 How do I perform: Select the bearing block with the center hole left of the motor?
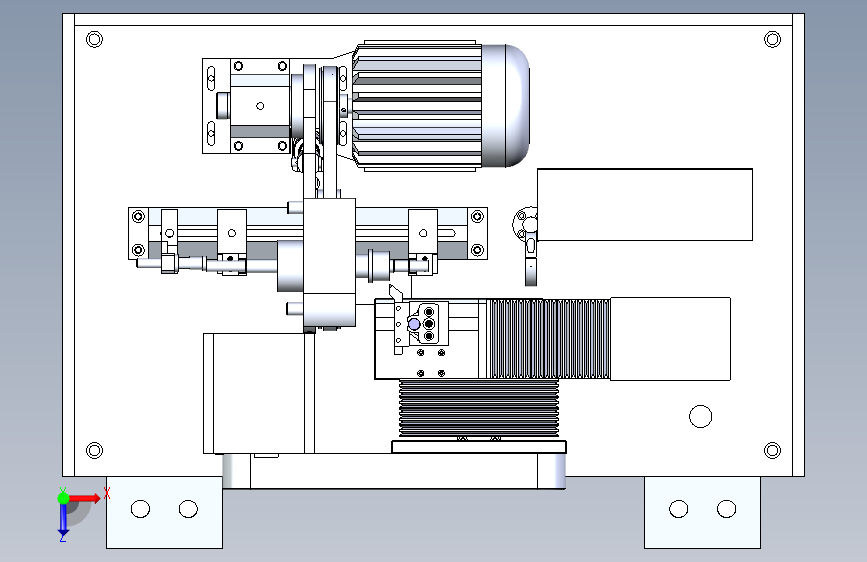tap(260, 106)
